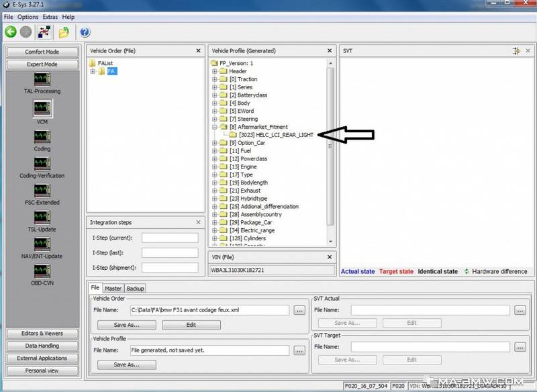Open the File menu
Image resolution: width=537 pixels, height=392 pixels.
9,17
